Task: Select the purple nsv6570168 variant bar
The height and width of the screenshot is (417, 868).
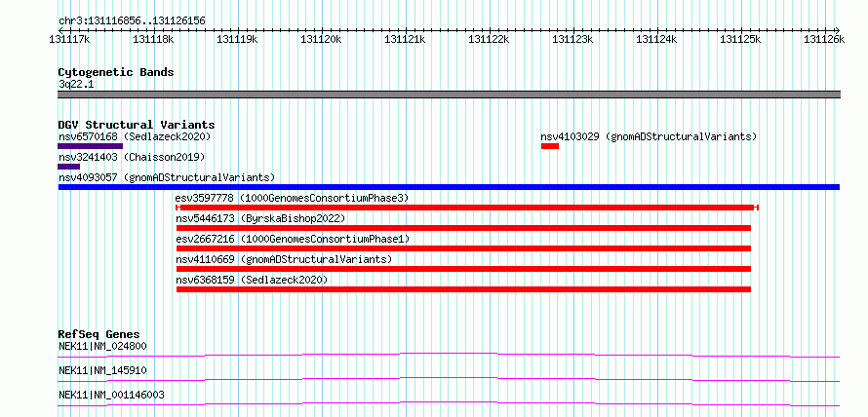Action: (91, 146)
